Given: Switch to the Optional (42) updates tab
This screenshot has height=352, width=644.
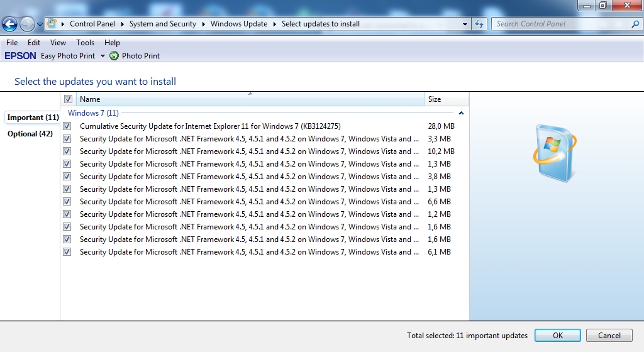Looking at the screenshot, I should pyautogui.click(x=30, y=134).
